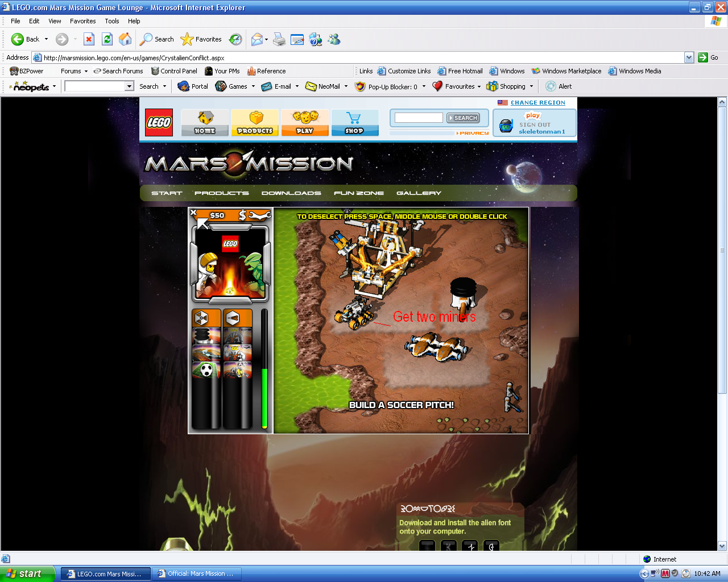Open the Neopets toolbar search combo box
This screenshot has height=582, width=728.
point(99,86)
